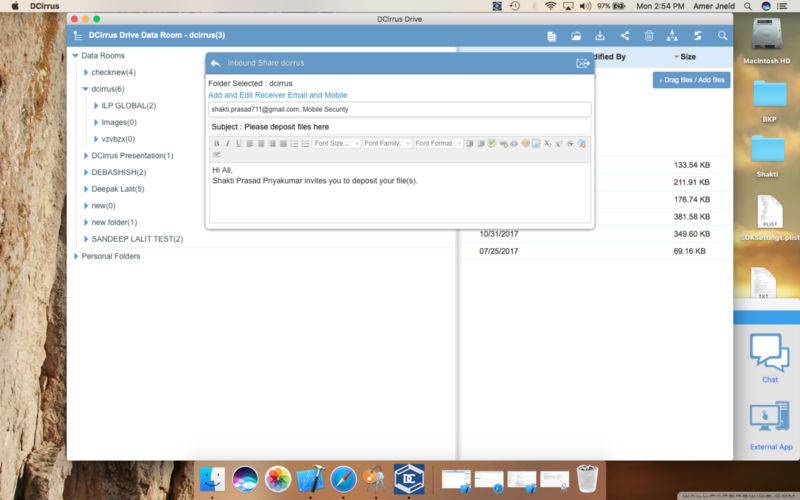The image size is (800, 500).
Task: Open DCirrus app icon in Dock
Action: coord(409,479)
